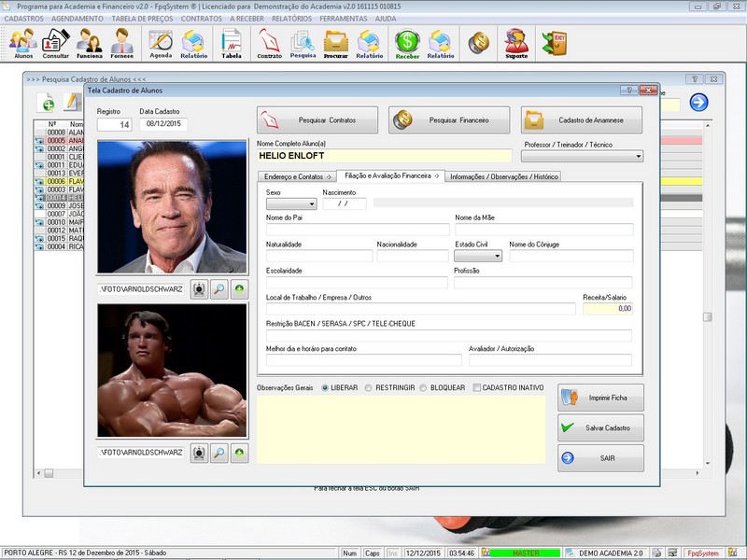Click the Agenda toolbar icon
The image size is (747, 560).
[161, 42]
